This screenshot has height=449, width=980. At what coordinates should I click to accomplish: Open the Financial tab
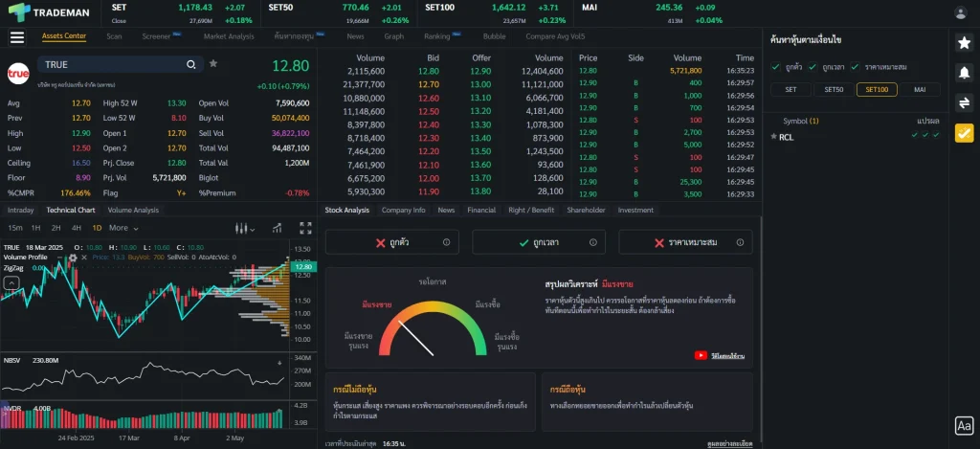coord(481,210)
